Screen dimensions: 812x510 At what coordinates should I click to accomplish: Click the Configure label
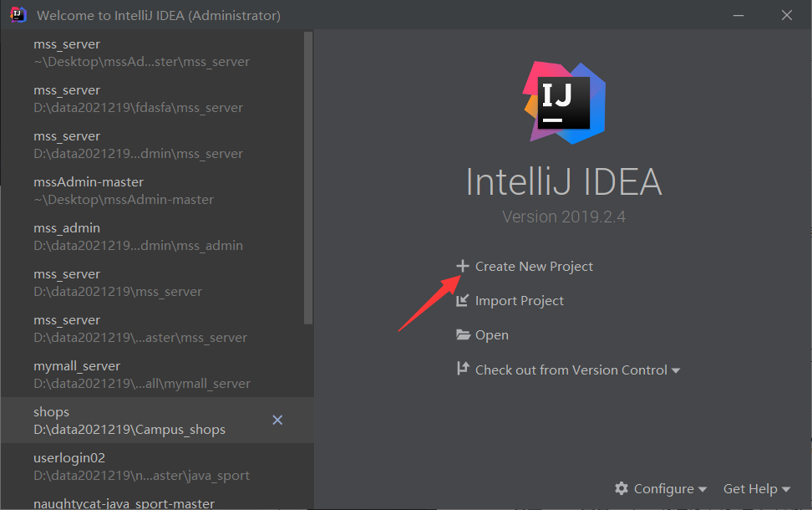tap(664, 489)
